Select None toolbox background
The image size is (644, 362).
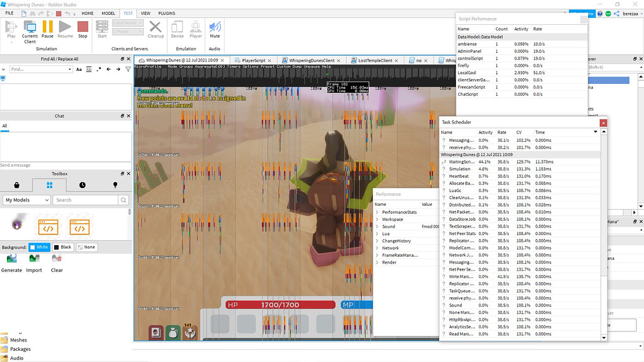click(86, 247)
